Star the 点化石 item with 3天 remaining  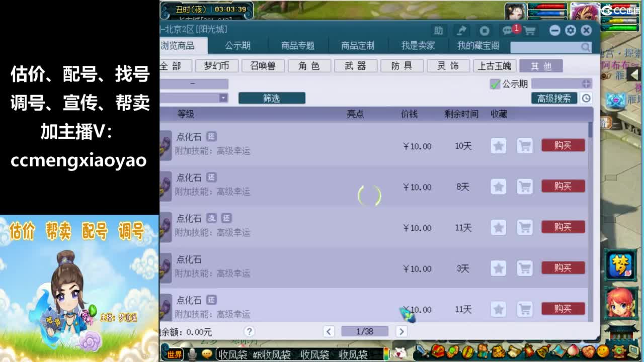tap(499, 268)
